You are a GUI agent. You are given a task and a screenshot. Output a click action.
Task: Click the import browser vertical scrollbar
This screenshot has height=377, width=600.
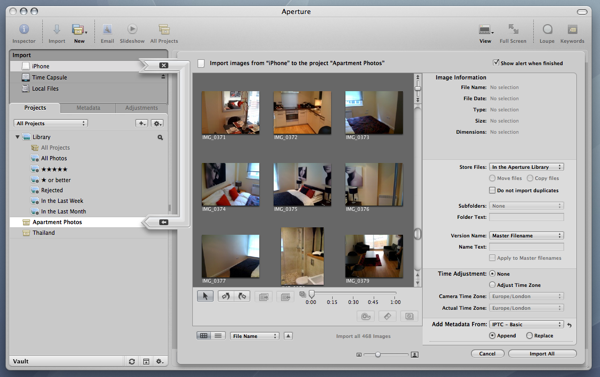[417, 234]
